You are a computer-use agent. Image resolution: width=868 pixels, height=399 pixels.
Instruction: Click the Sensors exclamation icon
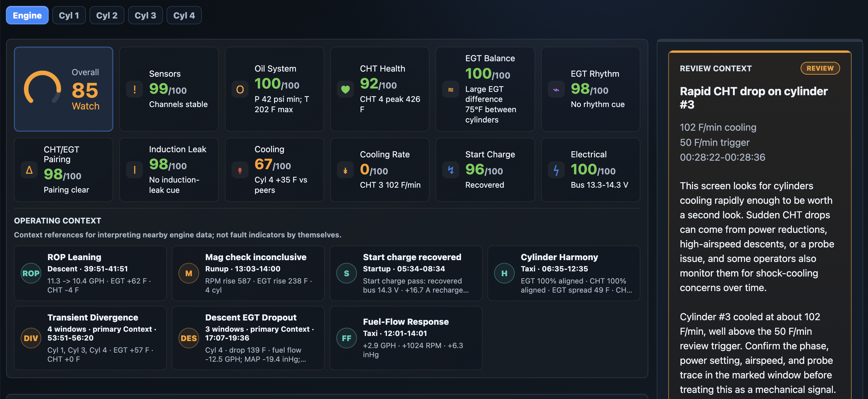[x=134, y=89]
